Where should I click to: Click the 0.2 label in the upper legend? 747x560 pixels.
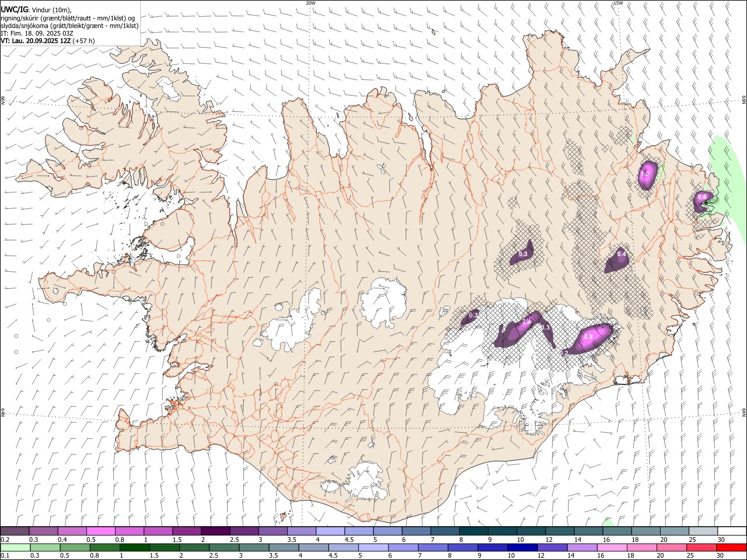5,540
